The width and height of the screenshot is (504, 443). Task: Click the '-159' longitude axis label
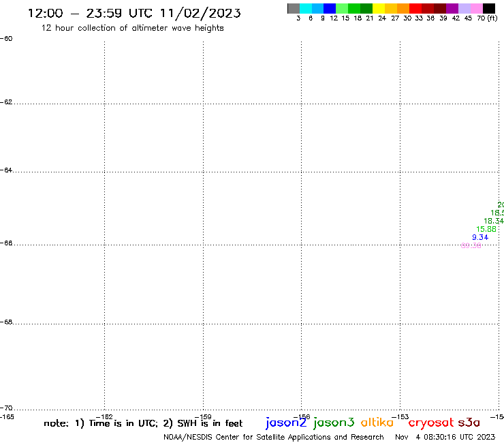[x=203, y=417]
